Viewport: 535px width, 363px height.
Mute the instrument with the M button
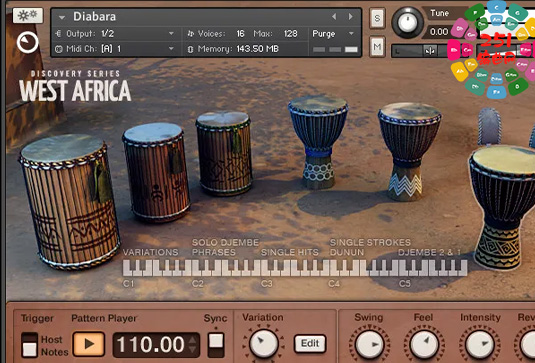377,46
